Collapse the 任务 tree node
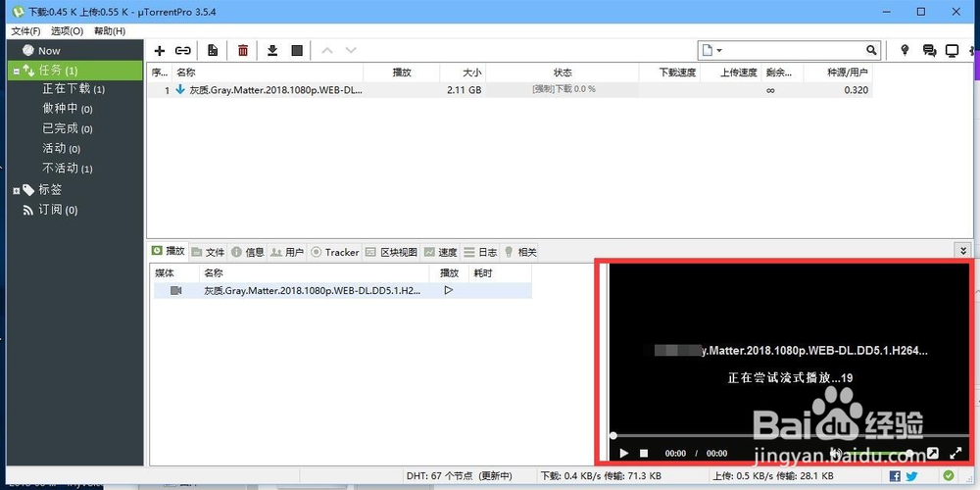Image resolution: width=980 pixels, height=490 pixels. tap(17, 72)
